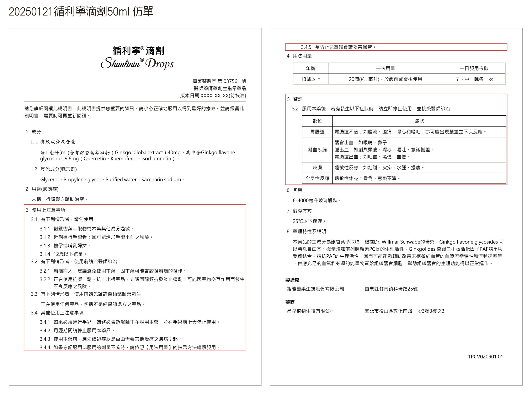Click the Shunlinin Drops script logo
This screenshot has width=532, height=393.
[137, 64]
